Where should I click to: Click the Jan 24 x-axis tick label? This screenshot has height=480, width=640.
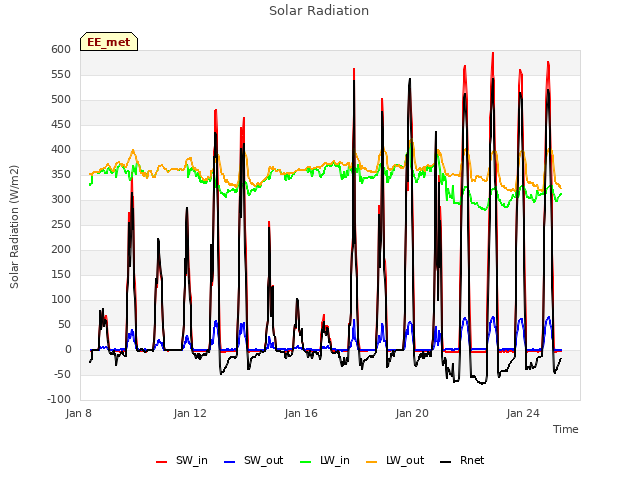coord(523,413)
